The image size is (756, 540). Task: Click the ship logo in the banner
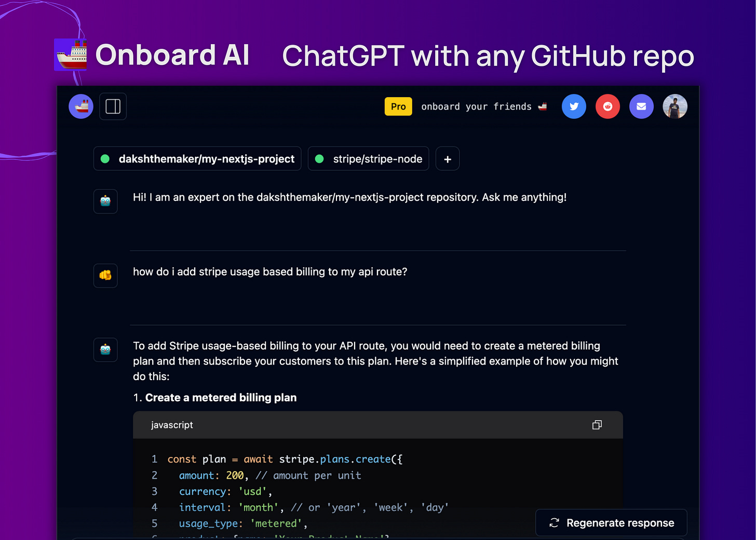[x=71, y=55]
